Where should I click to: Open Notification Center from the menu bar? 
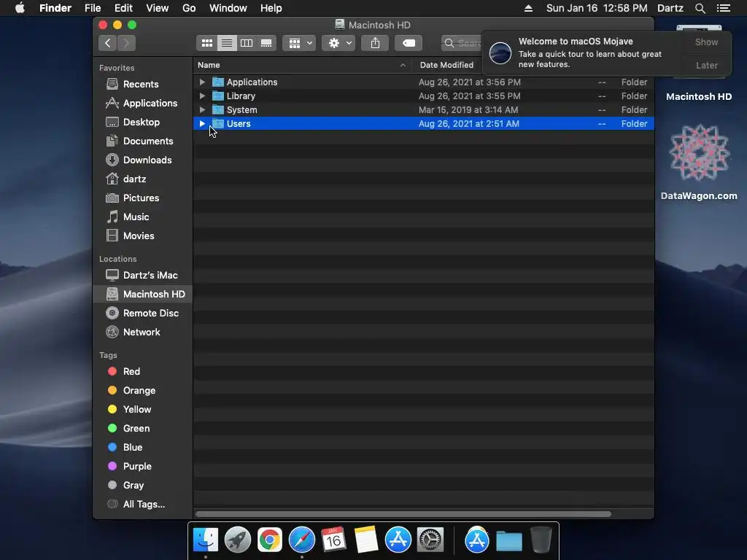(723, 8)
